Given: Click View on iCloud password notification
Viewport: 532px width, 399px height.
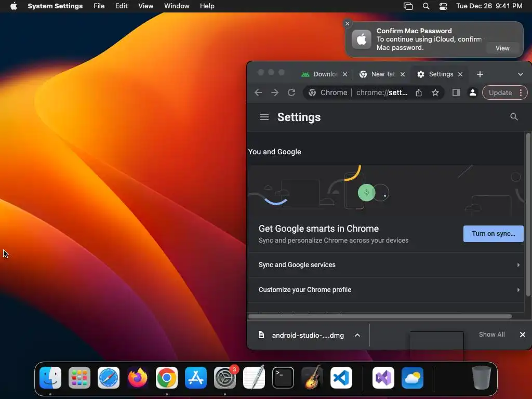Looking at the screenshot, I should click(502, 48).
